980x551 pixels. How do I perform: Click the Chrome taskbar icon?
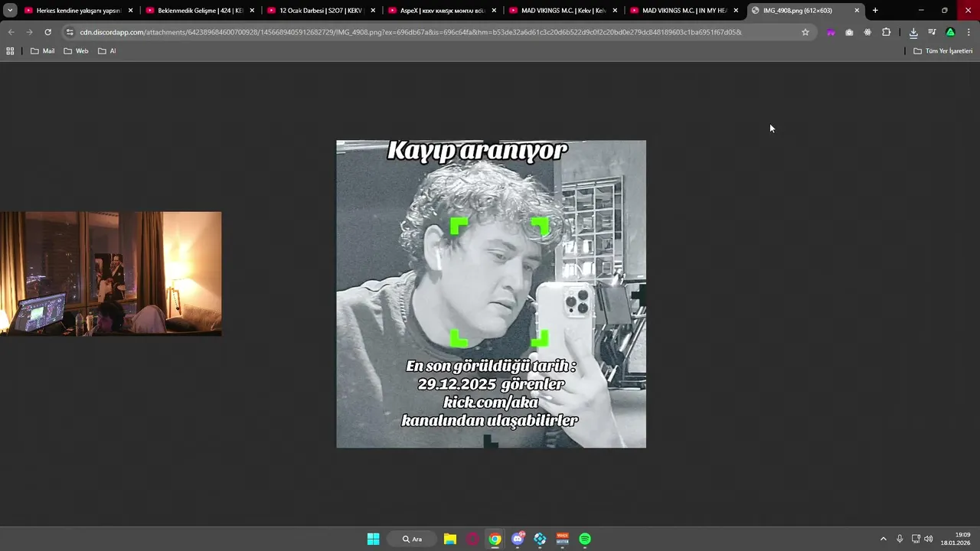tap(495, 539)
